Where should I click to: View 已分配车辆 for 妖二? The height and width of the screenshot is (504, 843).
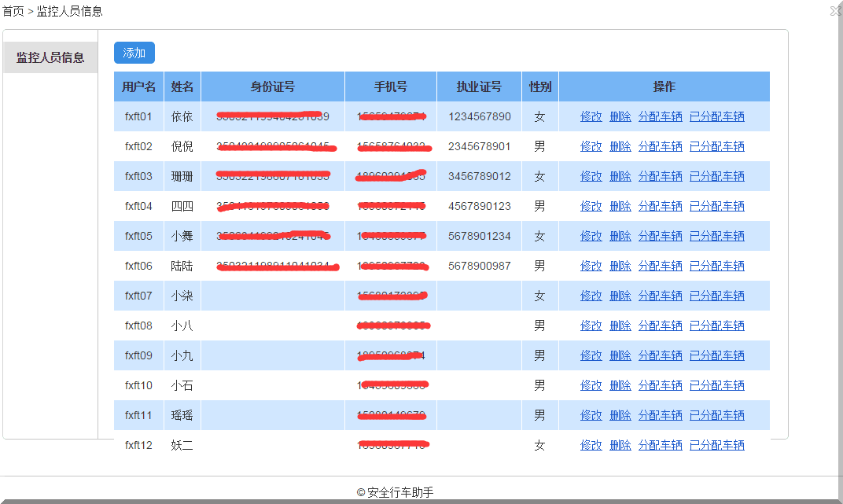coord(716,444)
